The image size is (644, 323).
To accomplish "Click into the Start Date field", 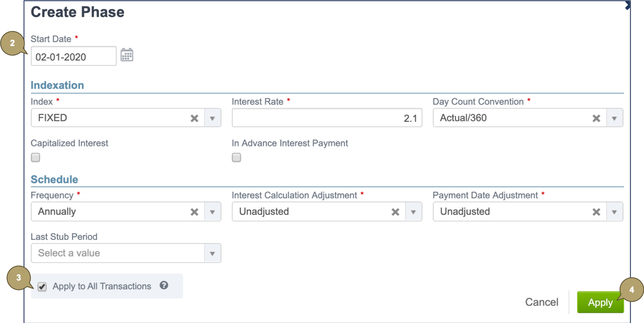I will pos(73,57).
